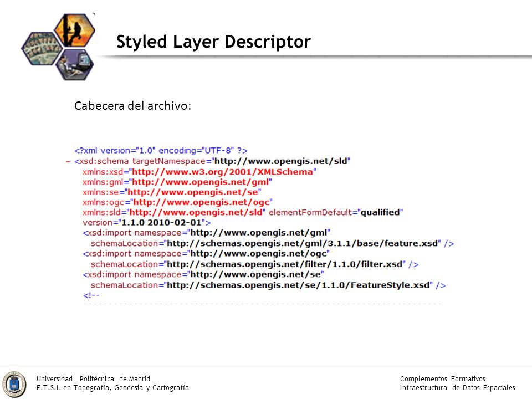The width and height of the screenshot is (532, 399).
Task: Click 'E.T.S.I. en Topografía, Geodesia y Cartografía' text
Action: (x=112, y=388)
